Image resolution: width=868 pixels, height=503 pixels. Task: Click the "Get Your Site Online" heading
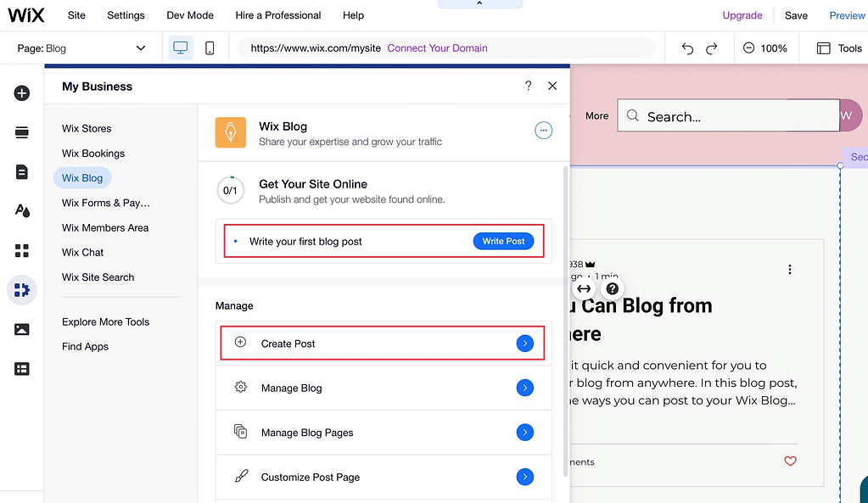313,184
